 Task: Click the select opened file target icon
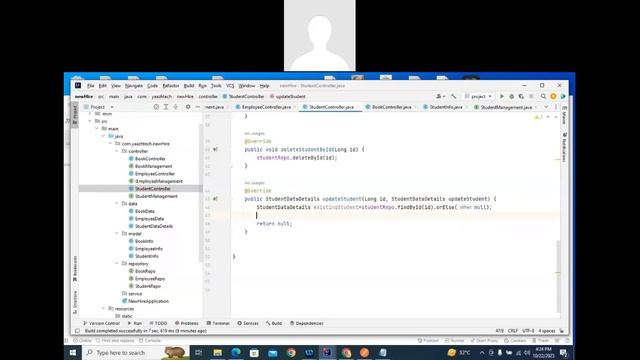(x=156, y=107)
